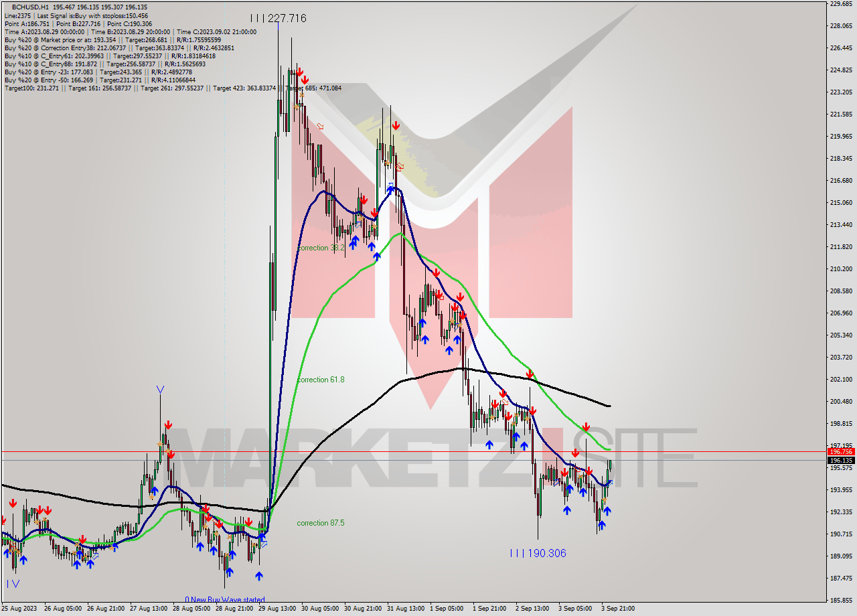
Task: Click the blue 'I V' wave marker at bottom left
Action: 13,584
